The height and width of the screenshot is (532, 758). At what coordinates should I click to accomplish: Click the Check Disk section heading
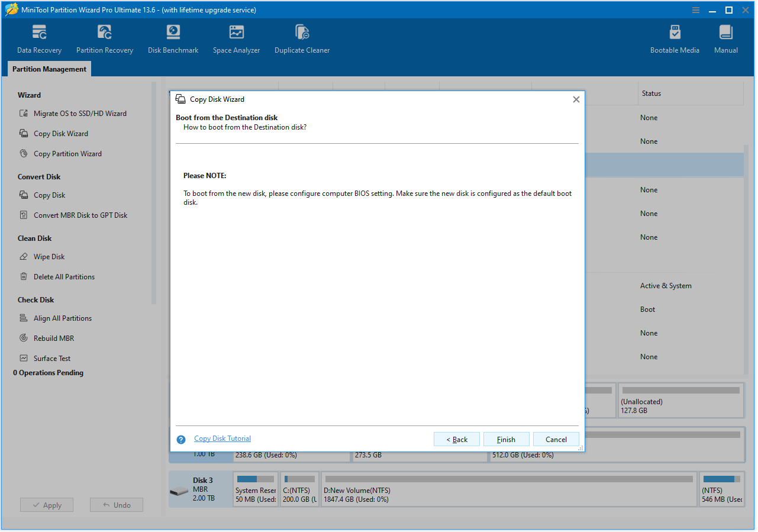[x=36, y=300]
